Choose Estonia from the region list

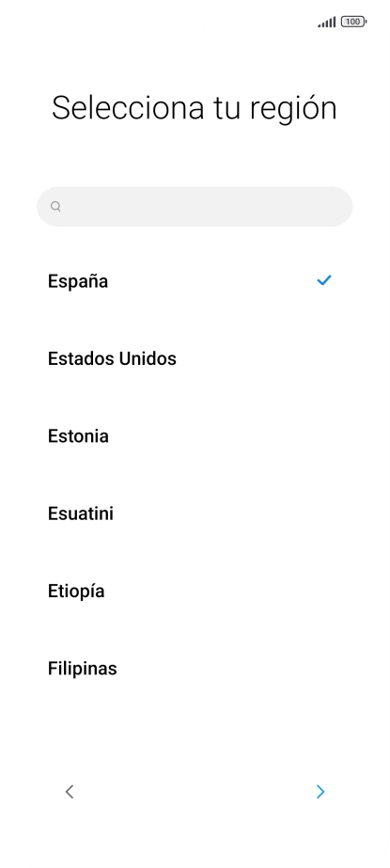point(195,436)
